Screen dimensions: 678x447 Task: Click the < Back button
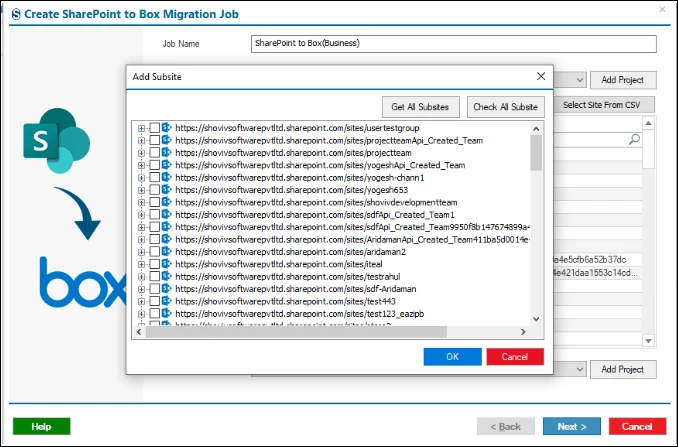pyautogui.click(x=506, y=426)
